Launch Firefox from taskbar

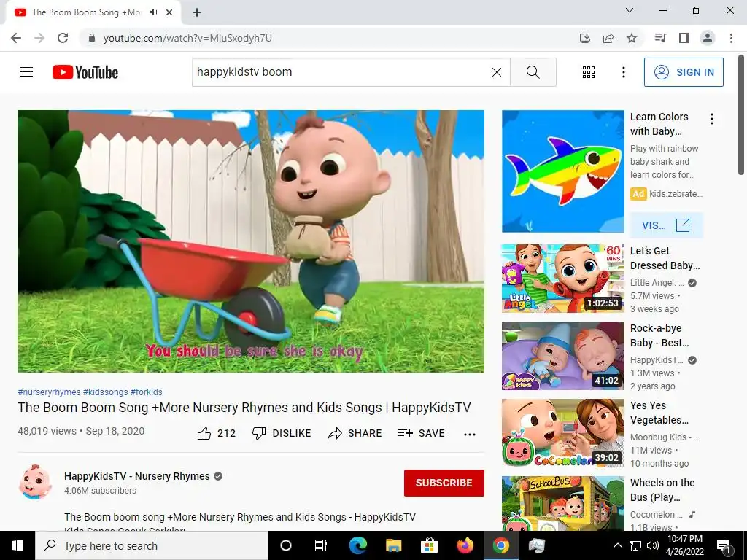click(465, 545)
